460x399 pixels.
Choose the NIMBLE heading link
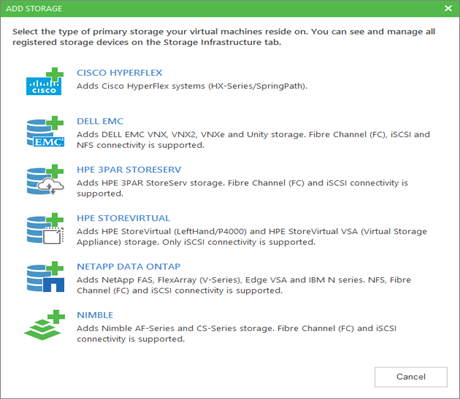[x=95, y=315]
